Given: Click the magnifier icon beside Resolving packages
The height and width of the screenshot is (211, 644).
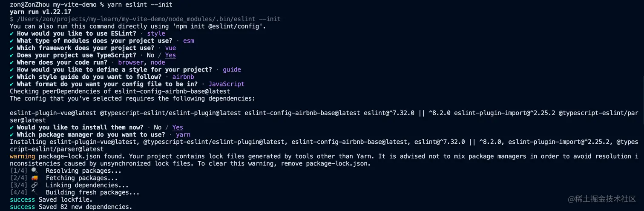Looking at the screenshot, I should click(34, 171).
